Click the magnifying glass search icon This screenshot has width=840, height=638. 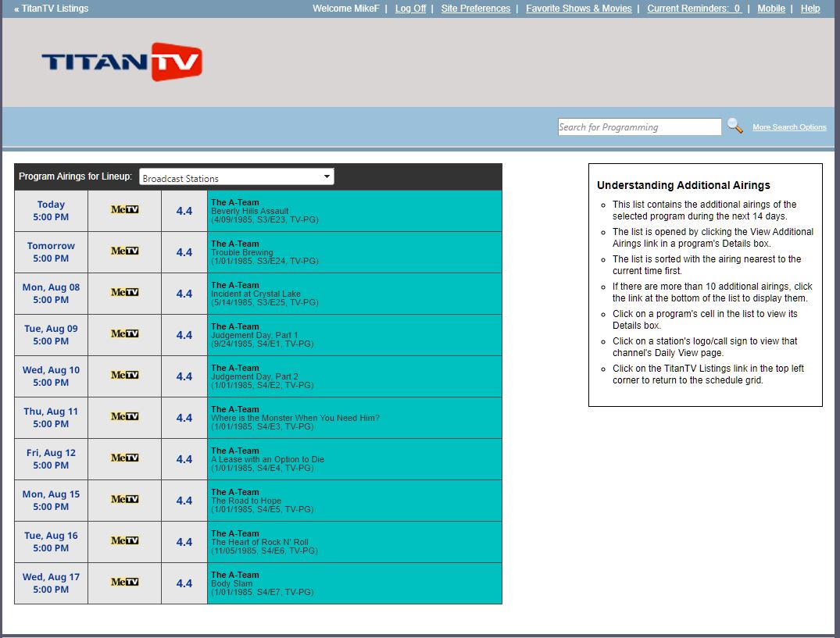735,127
